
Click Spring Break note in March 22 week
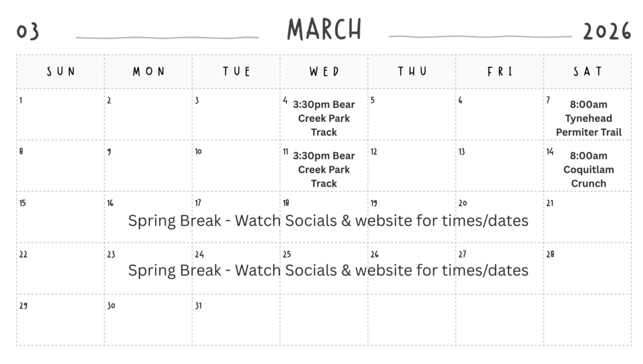point(328,270)
